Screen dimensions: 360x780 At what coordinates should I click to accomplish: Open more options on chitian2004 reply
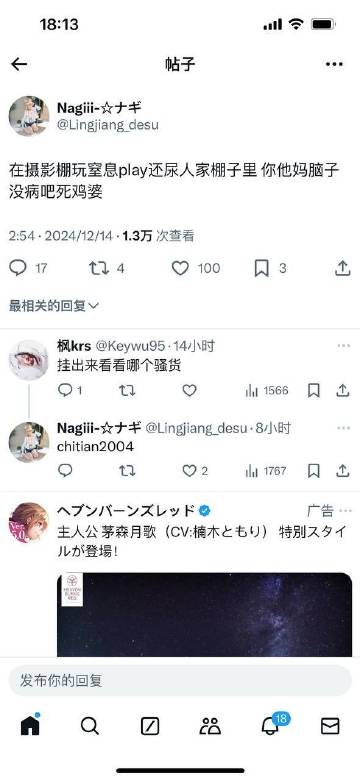[344, 428]
